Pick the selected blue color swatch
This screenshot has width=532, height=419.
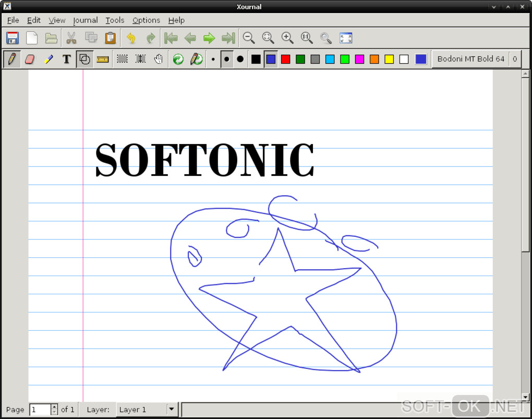click(x=271, y=59)
